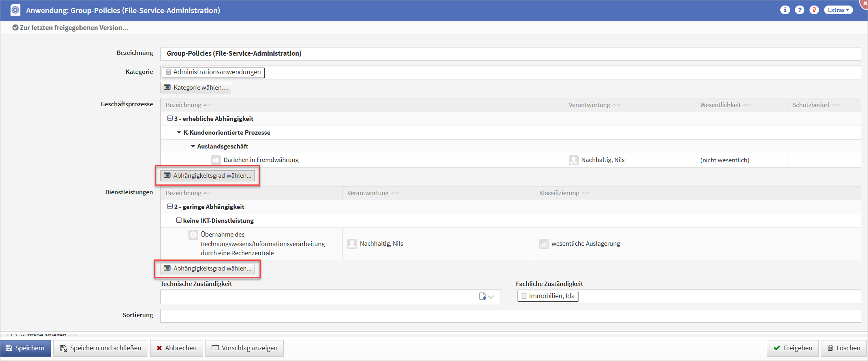
Task: Click the info icon in the header
Action: tap(785, 10)
